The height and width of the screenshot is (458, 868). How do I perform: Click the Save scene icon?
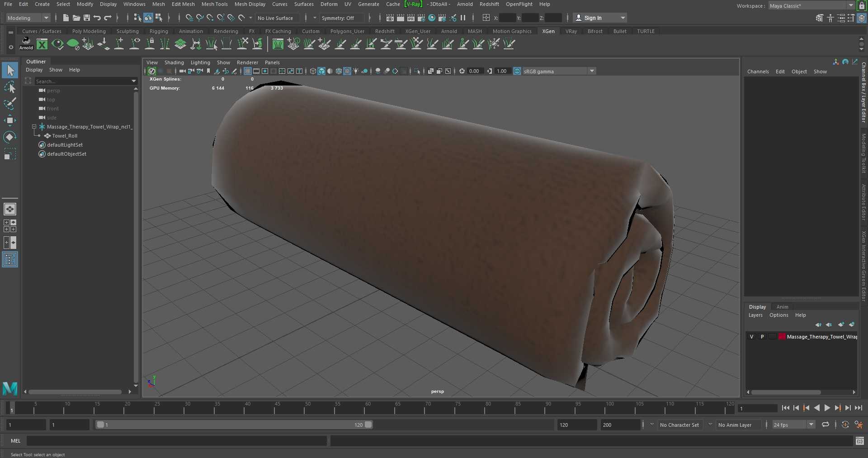click(87, 18)
